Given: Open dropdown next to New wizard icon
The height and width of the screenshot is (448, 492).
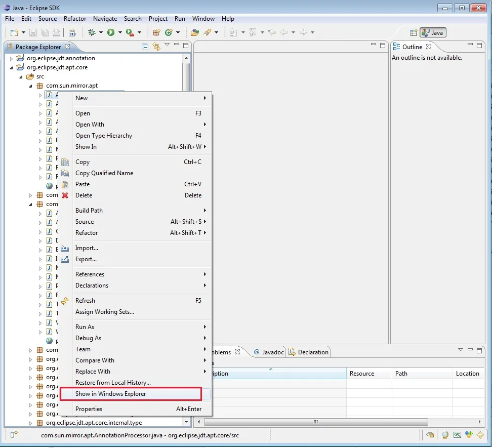Looking at the screenshot, I should [23, 32].
